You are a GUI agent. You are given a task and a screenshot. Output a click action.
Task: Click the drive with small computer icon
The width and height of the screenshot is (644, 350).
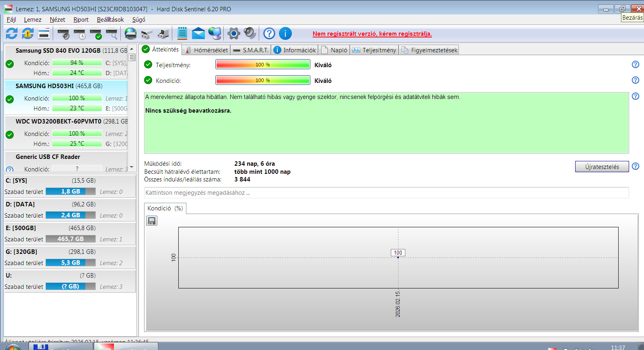click(163, 34)
